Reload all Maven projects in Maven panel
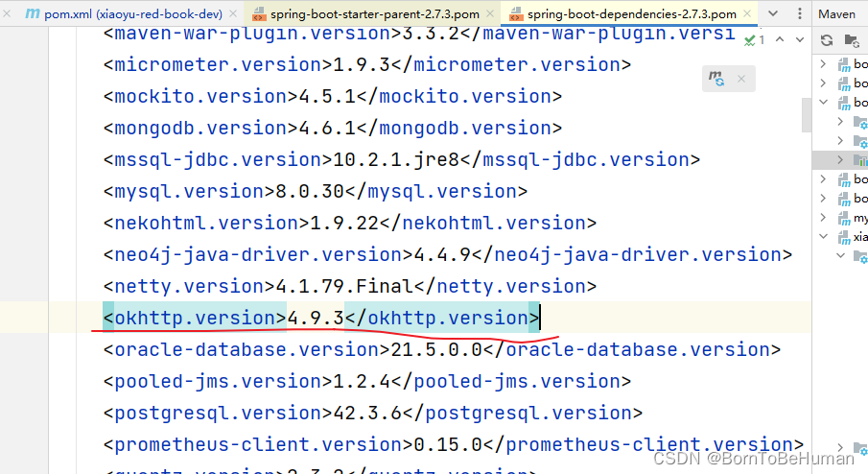 pos(827,40)
